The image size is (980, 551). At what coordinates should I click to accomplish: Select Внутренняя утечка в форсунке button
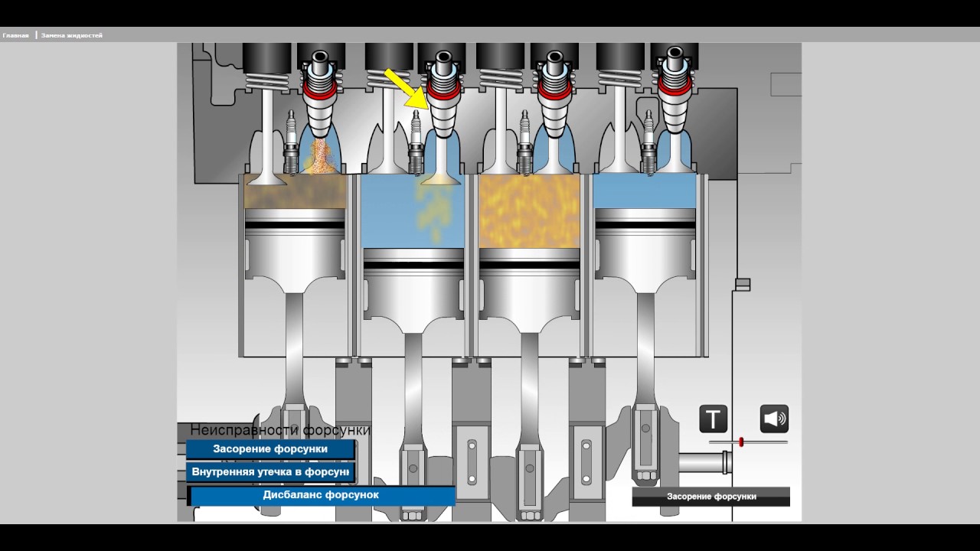(270, 472)
